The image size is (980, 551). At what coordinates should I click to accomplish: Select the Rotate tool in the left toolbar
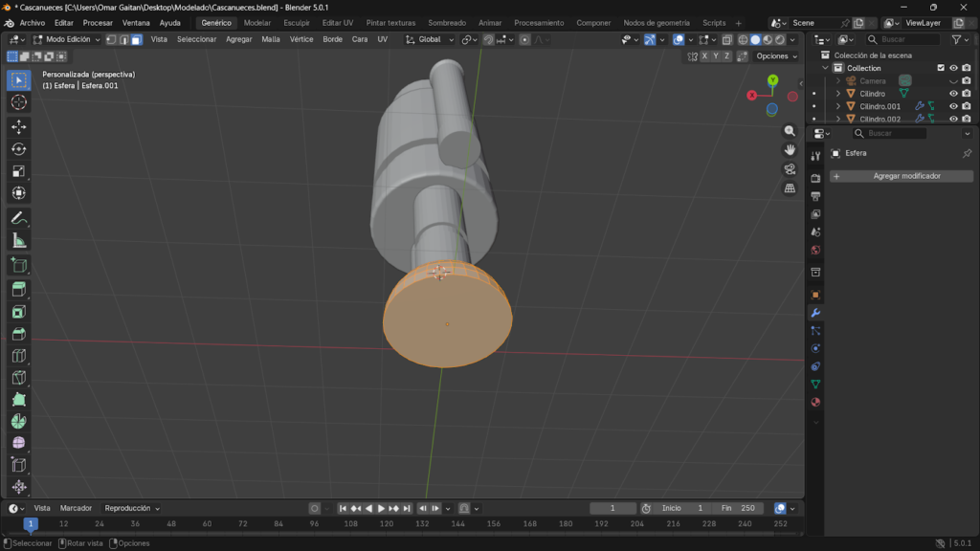pos(18,148)
